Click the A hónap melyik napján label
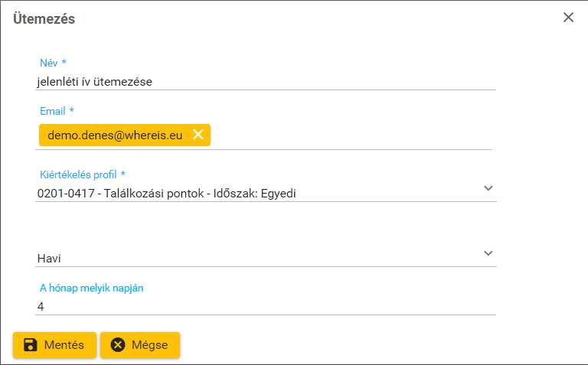 92,288
